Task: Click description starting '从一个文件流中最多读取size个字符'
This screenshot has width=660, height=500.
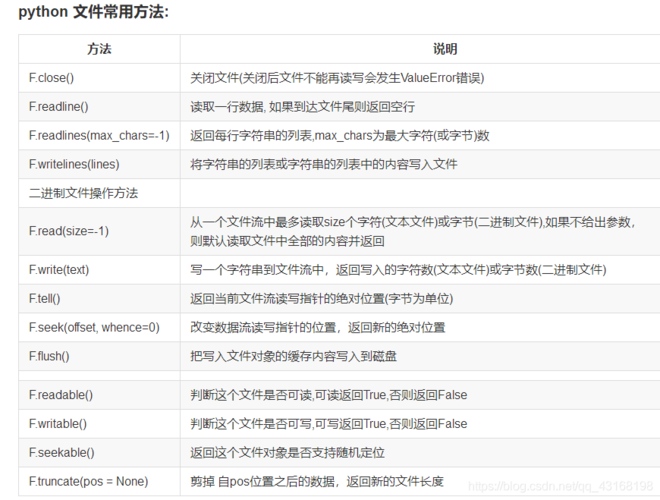Action: 412,231
